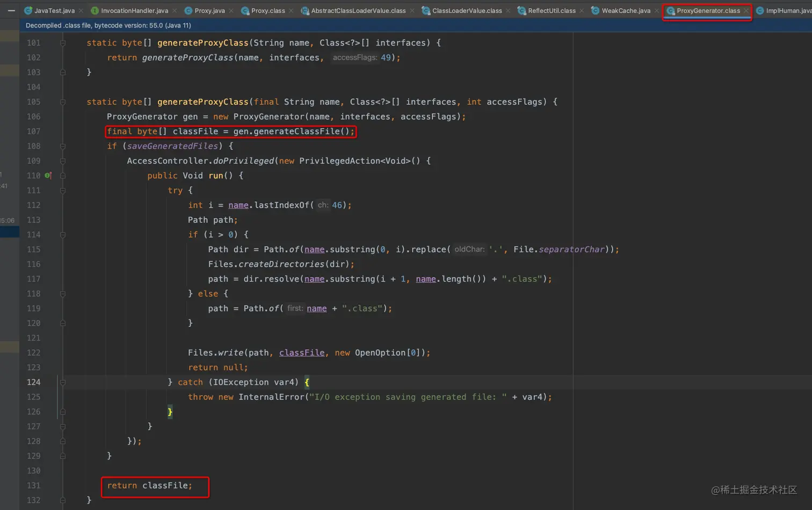Collapse the catch block on line 124
The height and width of the screenshot is (510, 812).
pyautogui.click(x=63, y=382)
